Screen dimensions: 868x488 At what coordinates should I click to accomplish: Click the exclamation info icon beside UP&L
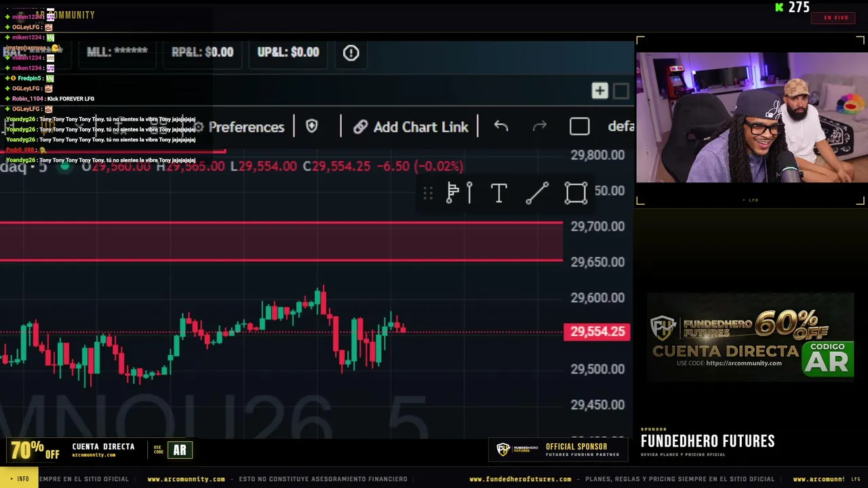click(x=351, y=52)
